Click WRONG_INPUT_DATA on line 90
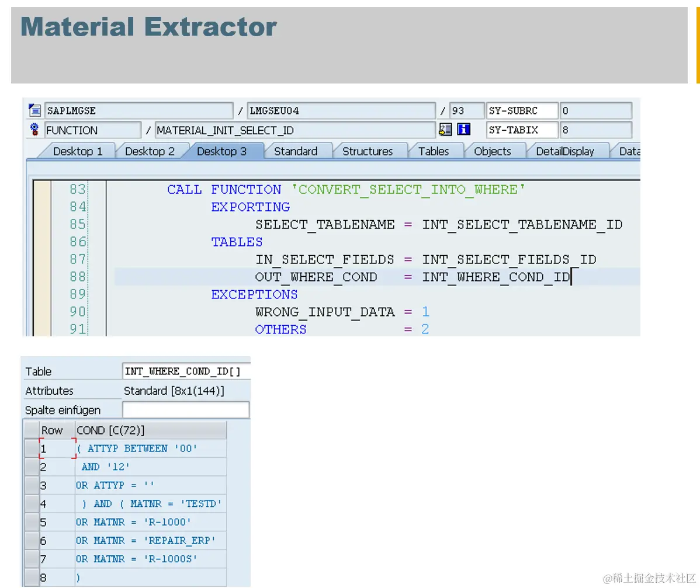The height and width of the screenshot is (588, 700). [325, 311]
